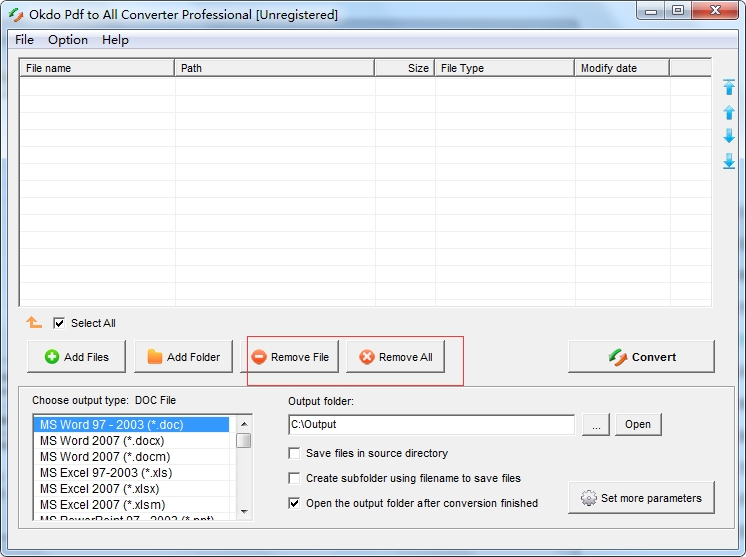Click the Remove File button
This screenshot has height=557, width=746.
click(290, 357)
